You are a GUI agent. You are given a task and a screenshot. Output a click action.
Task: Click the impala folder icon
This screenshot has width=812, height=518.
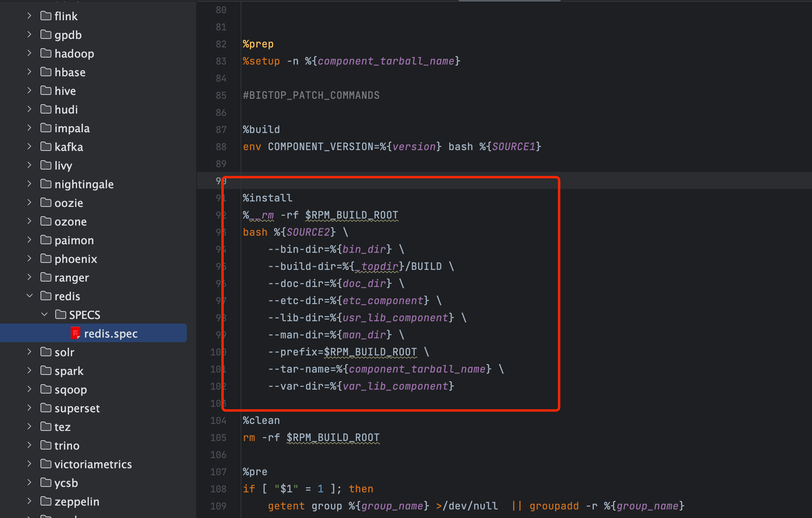46,128
